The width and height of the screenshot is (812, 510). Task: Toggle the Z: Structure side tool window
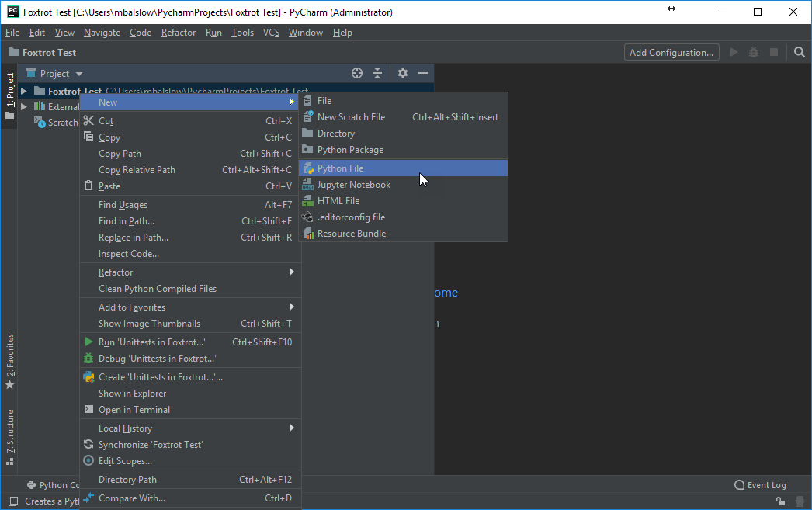pyautogui.click(x=9, y=437)
